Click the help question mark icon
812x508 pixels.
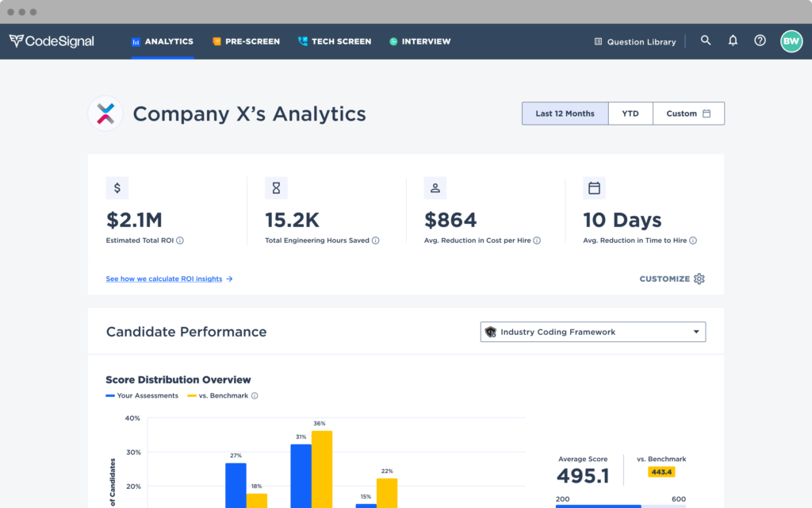click(760, 40)
